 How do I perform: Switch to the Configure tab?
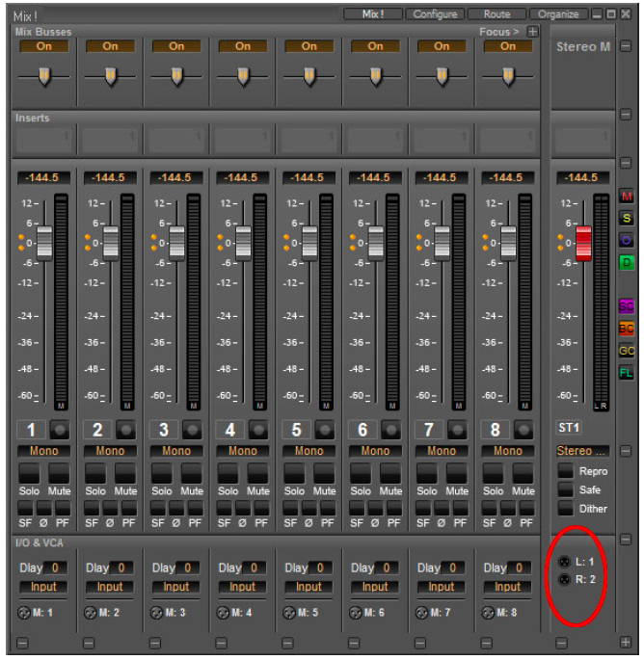(x=436, y=14)
